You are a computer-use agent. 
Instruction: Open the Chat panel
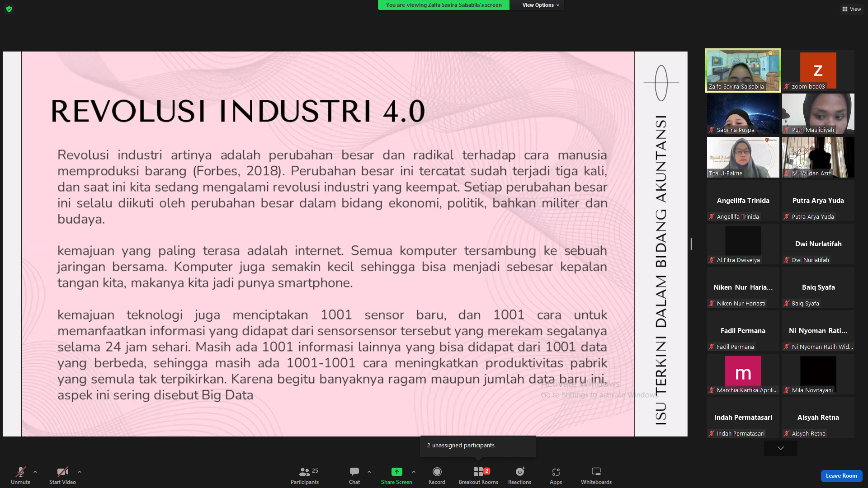click(354, 475)
